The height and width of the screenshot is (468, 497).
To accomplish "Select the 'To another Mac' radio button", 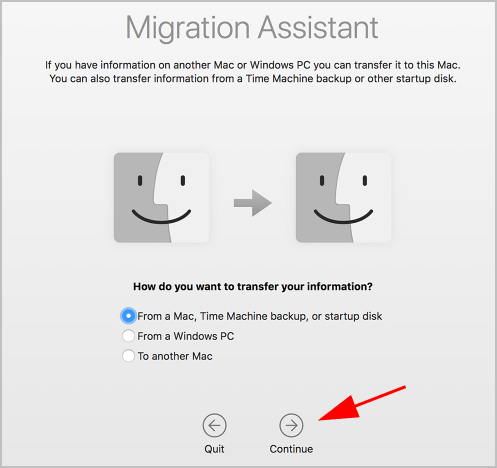I will pos(128,356).
